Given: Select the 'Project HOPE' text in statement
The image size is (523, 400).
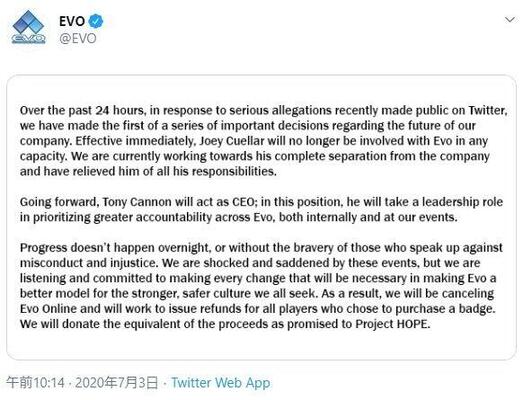Looking at the screenshot, I should (x=392, y=324).
